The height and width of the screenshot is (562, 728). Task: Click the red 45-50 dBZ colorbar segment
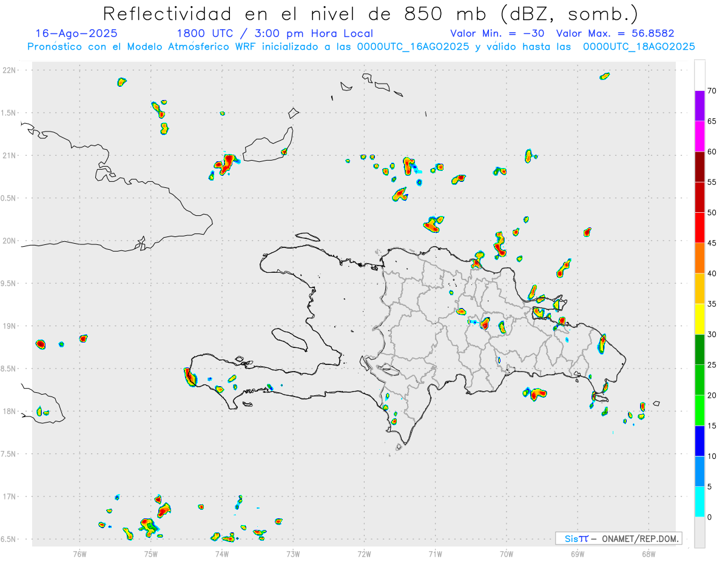point(699,228)
